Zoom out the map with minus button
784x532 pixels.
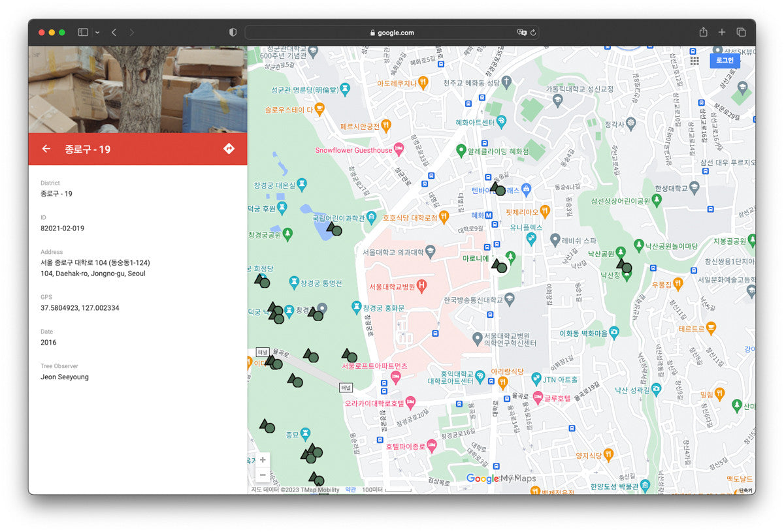tap(262, 475)
